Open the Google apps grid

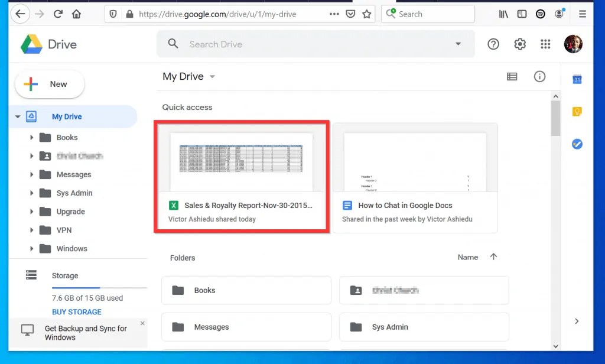pos(545,44)
